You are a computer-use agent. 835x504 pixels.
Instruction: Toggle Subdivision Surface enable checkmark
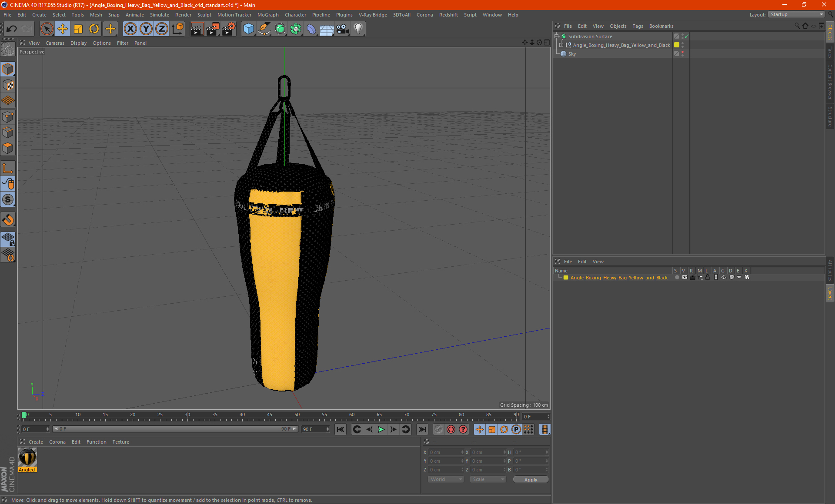[687, 36]
